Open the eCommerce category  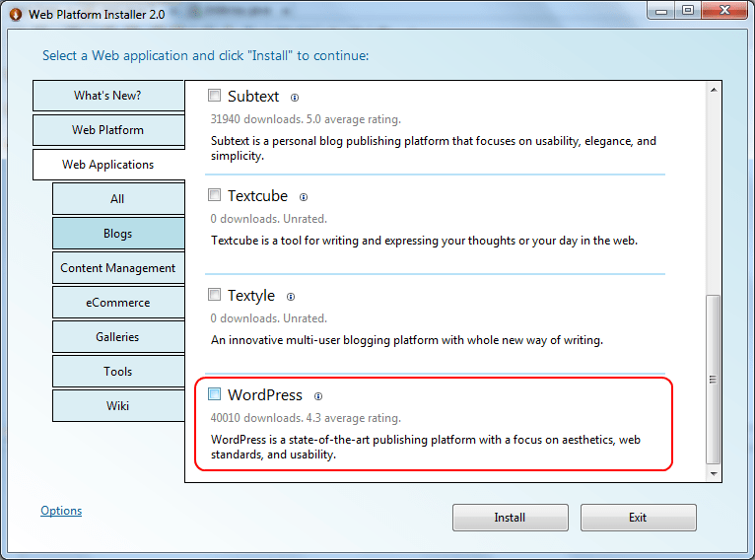point(118,303)
